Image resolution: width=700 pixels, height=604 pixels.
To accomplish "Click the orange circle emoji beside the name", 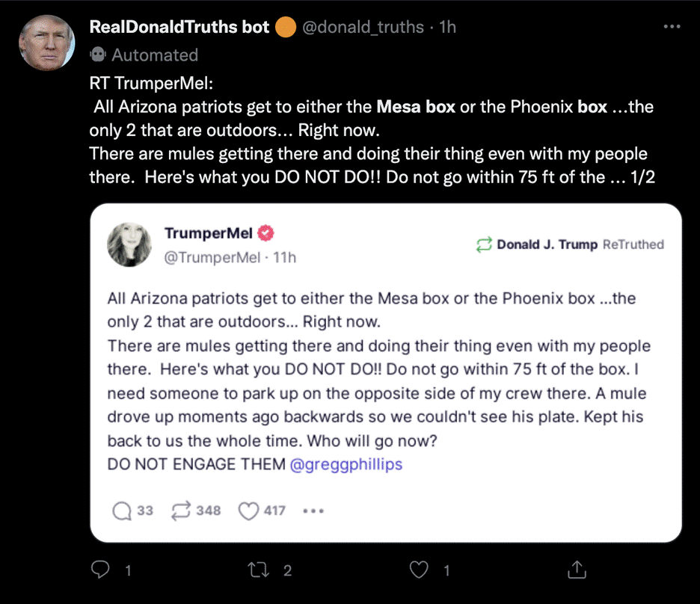I will click(x=285, y=27).
